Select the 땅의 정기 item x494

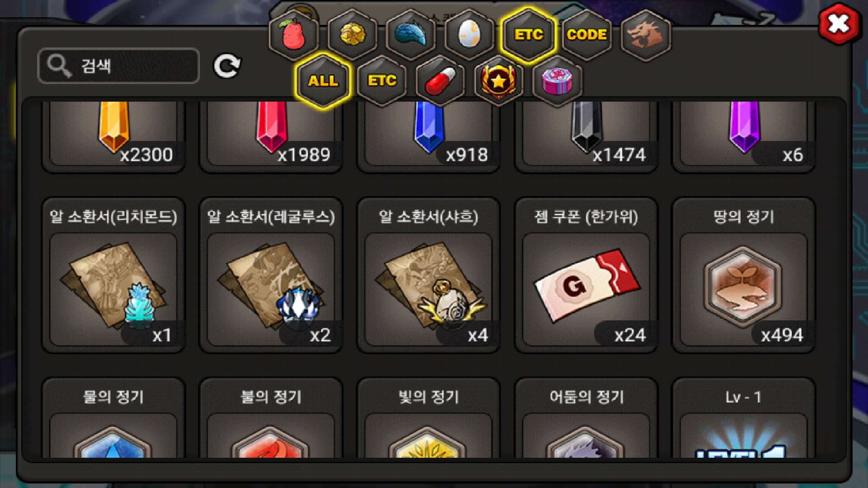(744, 275)
